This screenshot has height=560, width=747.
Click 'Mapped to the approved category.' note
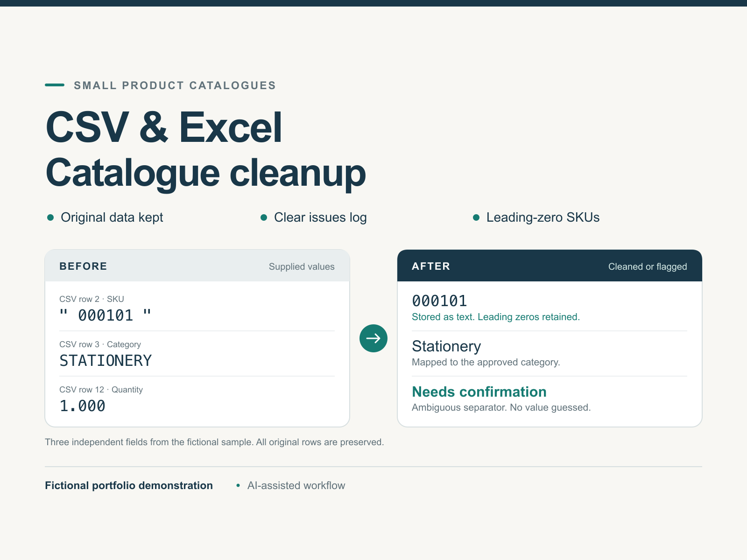pos(486,362)
